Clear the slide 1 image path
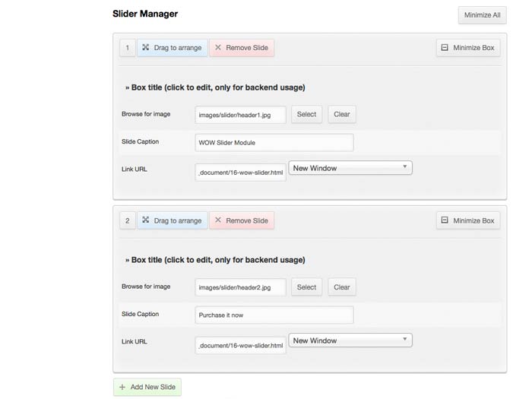The image size is (532, 399). pyautogui.click(x=342, y=115)
